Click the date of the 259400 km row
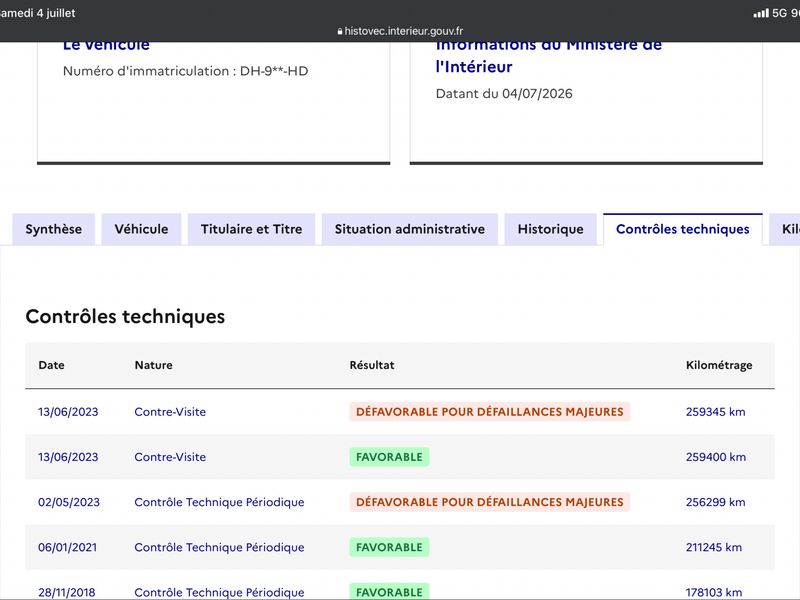This screenshot has width=800, height=600. [x=68, y=457]
